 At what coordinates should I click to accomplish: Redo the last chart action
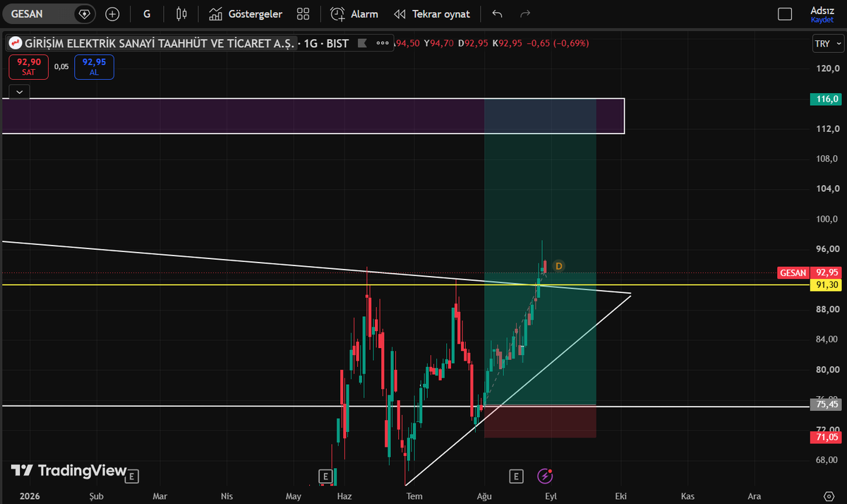[x=525, y=13]
